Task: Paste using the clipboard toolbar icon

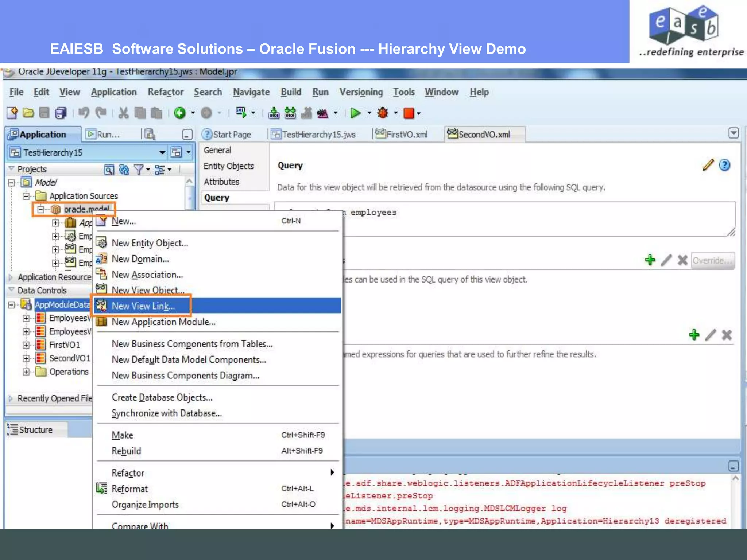Action: click(156, 113)
